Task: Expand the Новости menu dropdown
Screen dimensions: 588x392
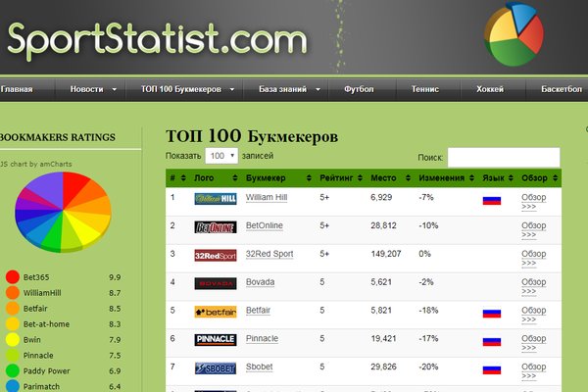Action: pyautogui.click(x=94, y=89)
